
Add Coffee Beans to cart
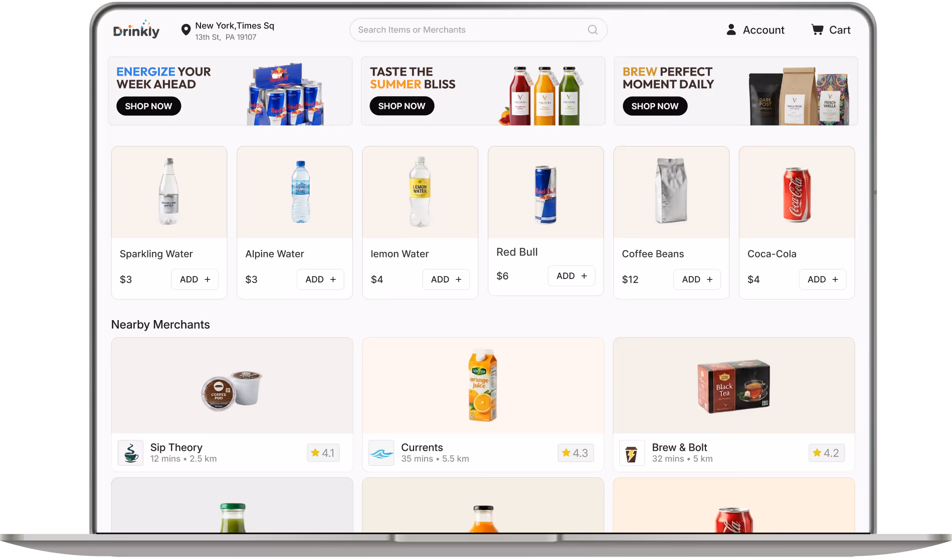point(697,279)
